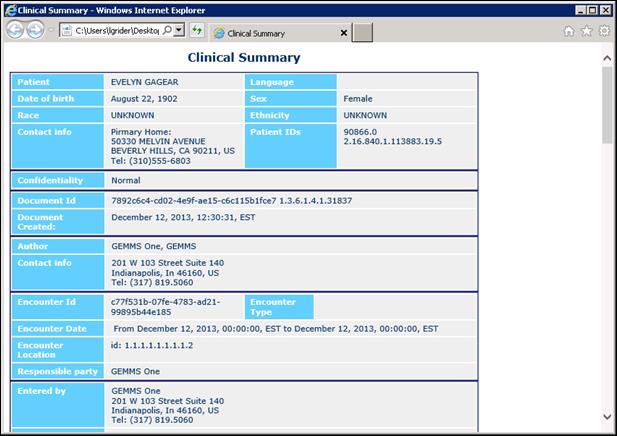Screen dimensions: 617x436
Task: Open the Tools gear menu
Action: tap(604, 31)
